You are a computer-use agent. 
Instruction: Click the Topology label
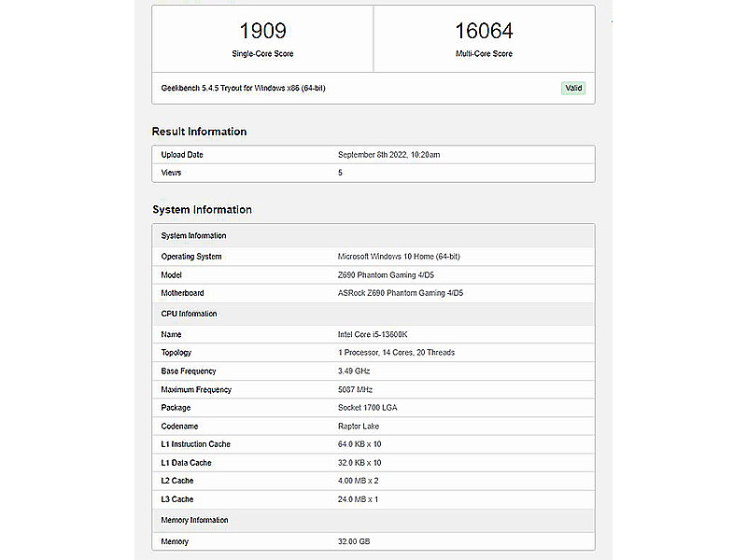[x=176, y=353]
